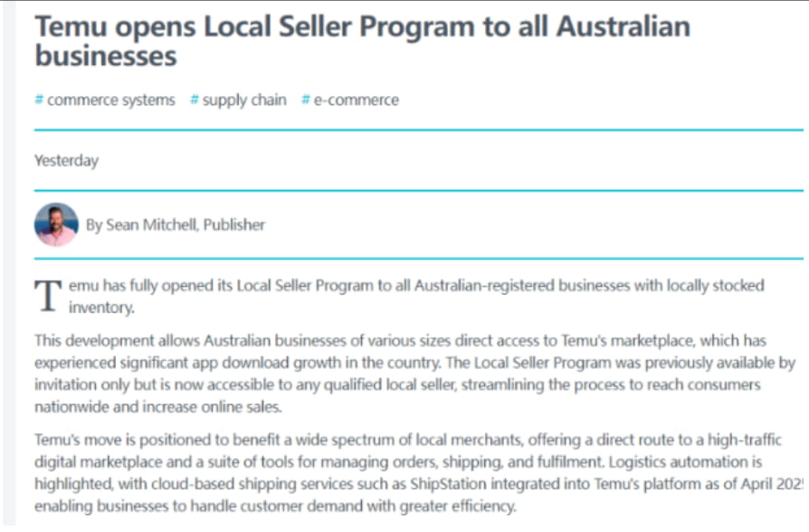Image resolution: width=809 pixels, height=532 pixels.
Task: Select the e-commerce tag
Action: point(356,100)
